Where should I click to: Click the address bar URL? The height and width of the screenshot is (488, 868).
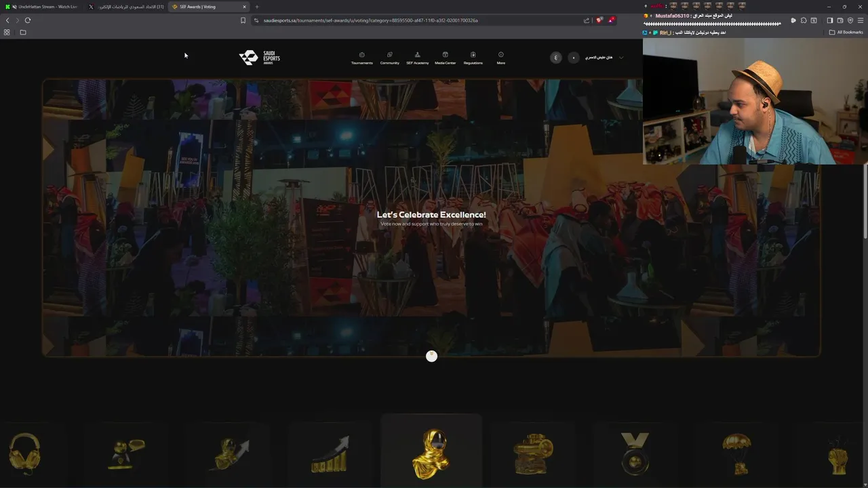click(x=370, y=20)
